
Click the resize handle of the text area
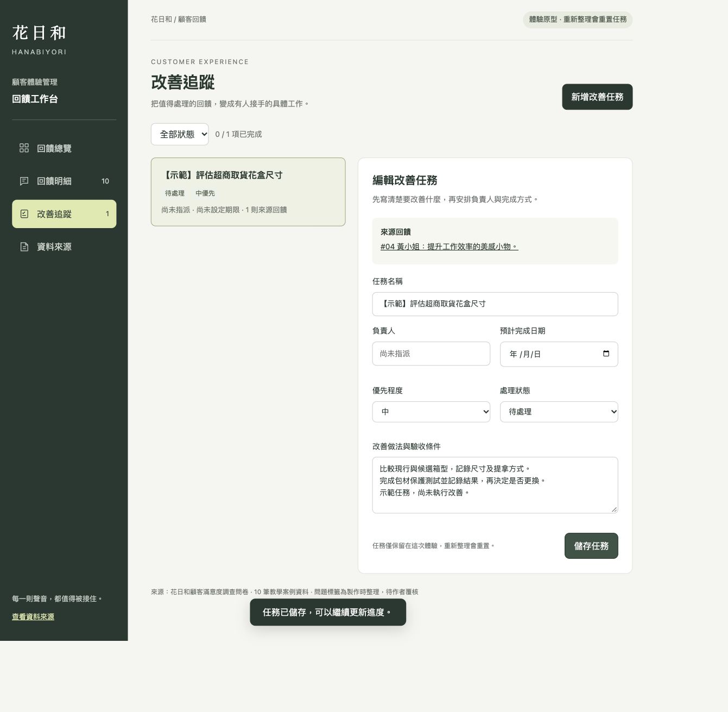pos(614,509)
